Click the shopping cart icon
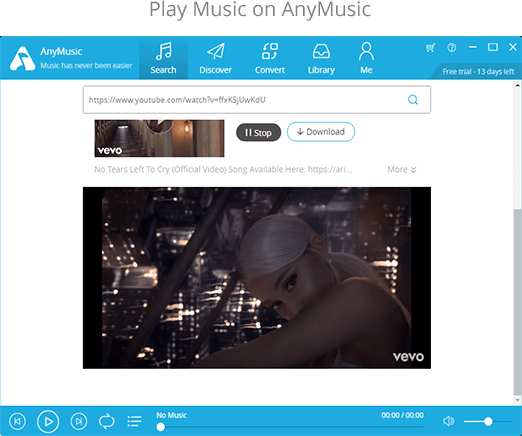This screenshot has width=522, height=436. (x=430, y=48)
